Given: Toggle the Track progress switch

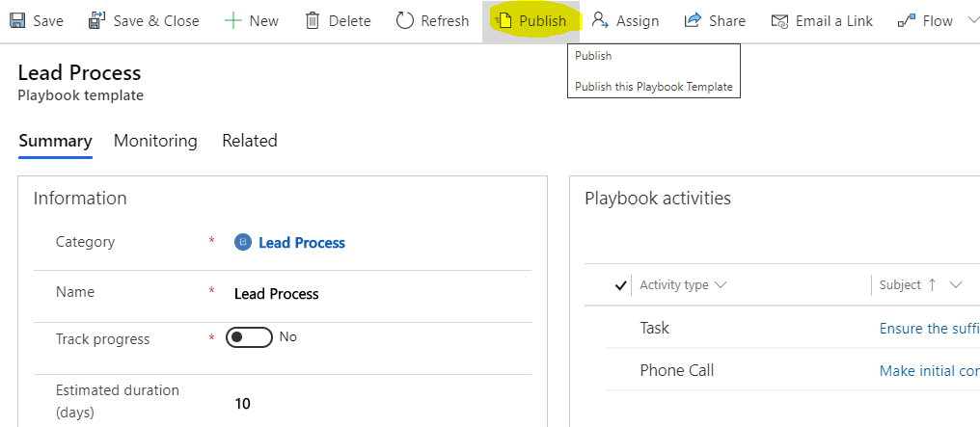Looking at the screenshot, I should [249, 337].
